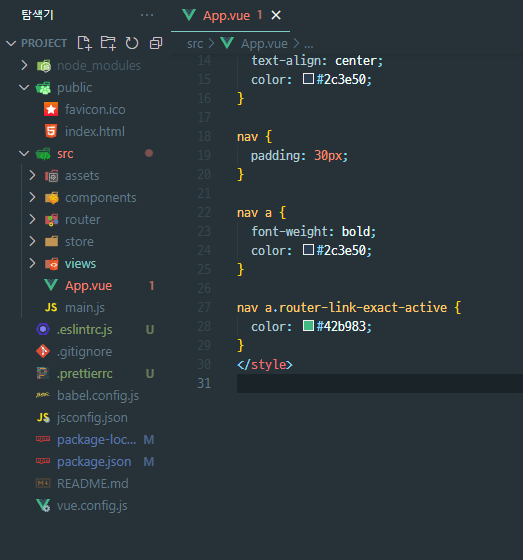Click line number 31 in the gutter
This screenshot has height=560, width=523.
point(204,383)
